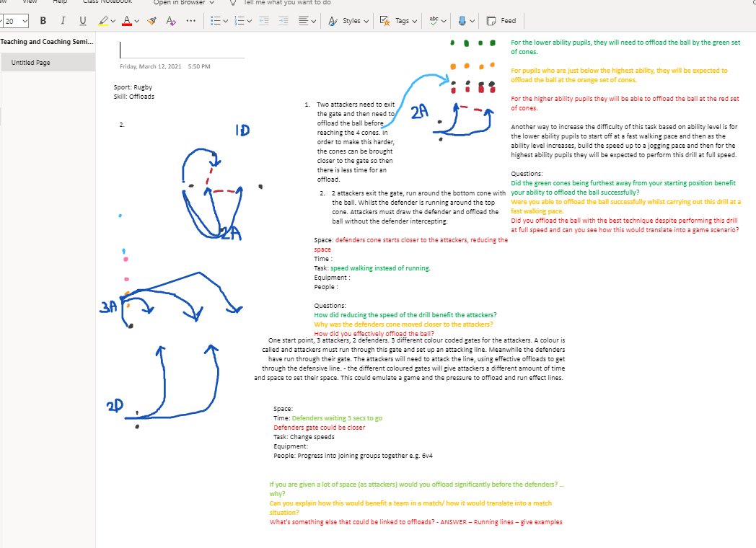756x548 pixels.
Task: Click Open in Browser
Action: pyautogui.click(x=179, y=3)
